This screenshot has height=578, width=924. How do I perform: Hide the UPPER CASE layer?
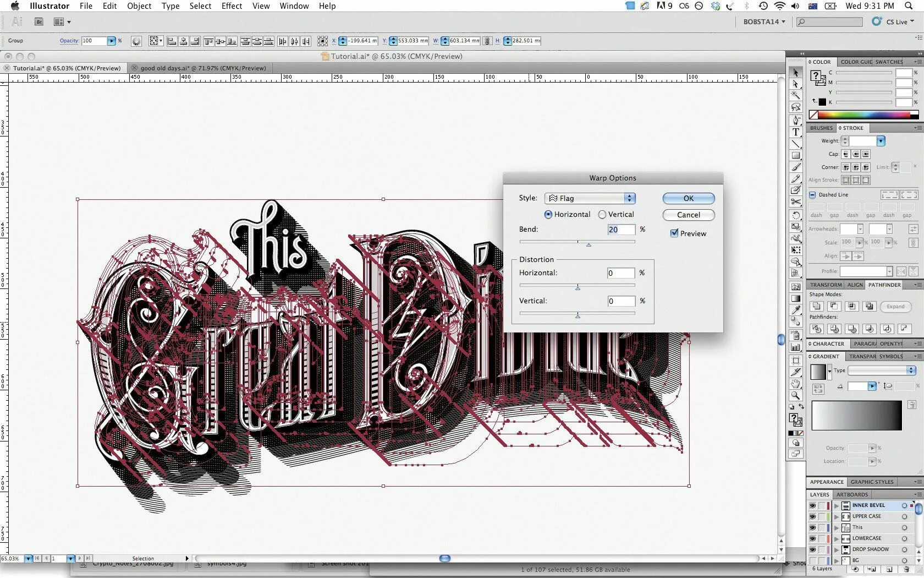tap(812, 516)
